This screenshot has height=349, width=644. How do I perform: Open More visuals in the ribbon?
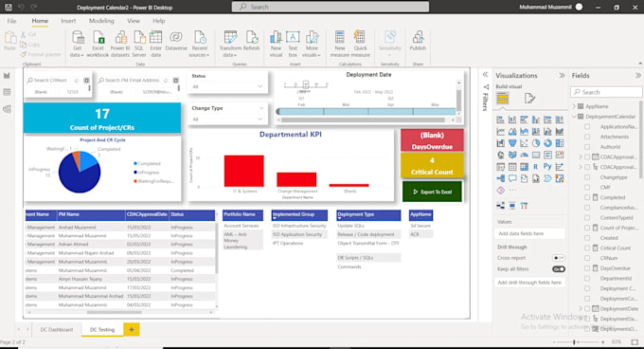click(x=312, y=44)
